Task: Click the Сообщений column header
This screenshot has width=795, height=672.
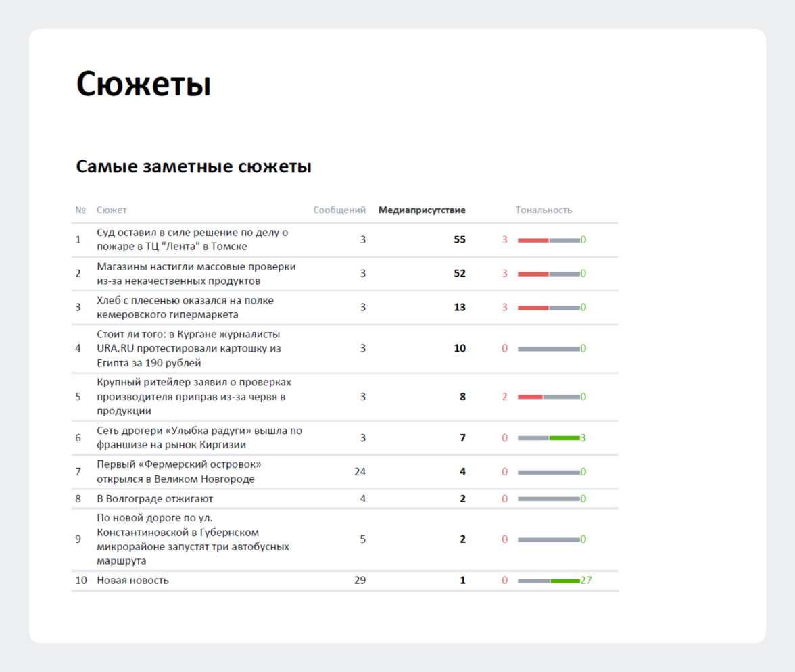Action: (339, 210)
